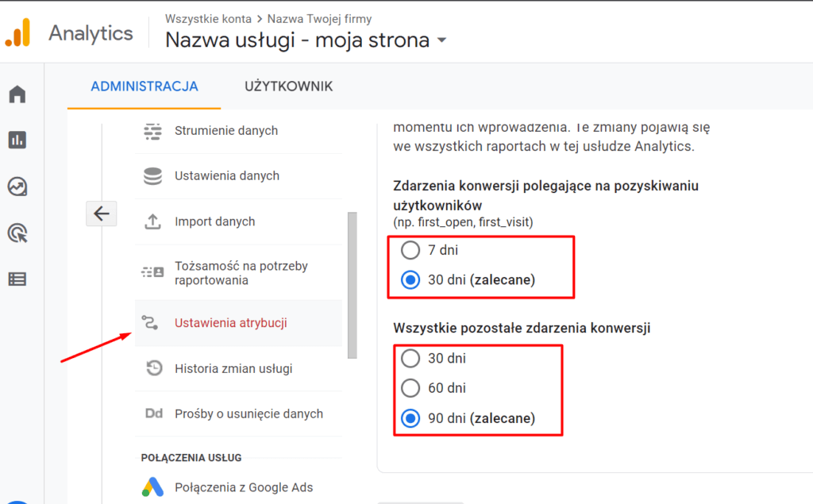The image size is (813, 504).
Task: Open the Home icon in left sidebar
Action: [x=17, y=95]
